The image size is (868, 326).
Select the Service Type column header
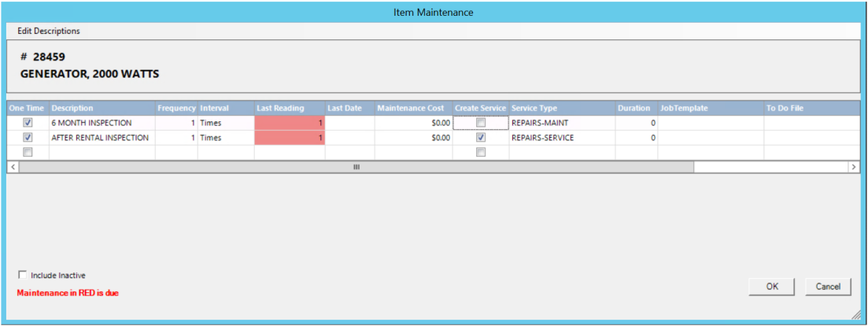(x=562, y=109)
